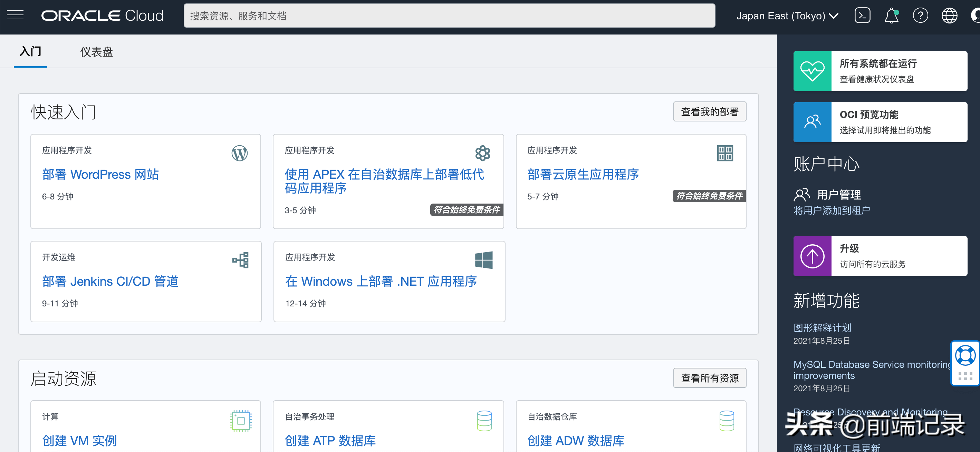Open the notifications bell
The height and width of the screenshot is (452, 980).
(x=891, y=16)
